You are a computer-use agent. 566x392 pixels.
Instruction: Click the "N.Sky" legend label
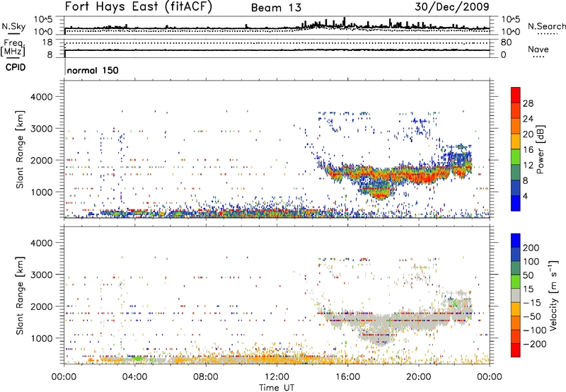13,26
